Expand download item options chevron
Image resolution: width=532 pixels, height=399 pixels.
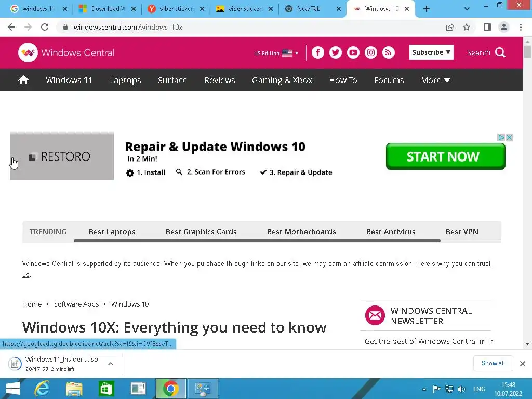coord(111,364)
